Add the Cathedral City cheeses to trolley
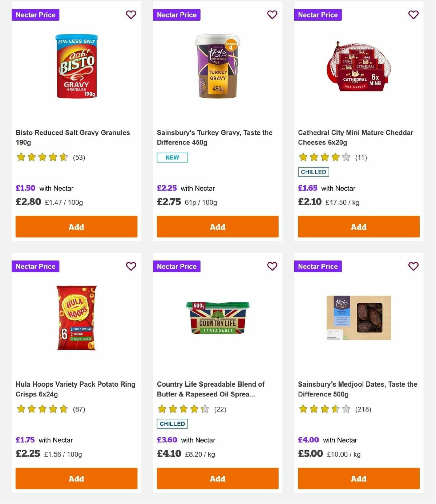This screenshot has height=504, width=436. [x=359, y=227]
